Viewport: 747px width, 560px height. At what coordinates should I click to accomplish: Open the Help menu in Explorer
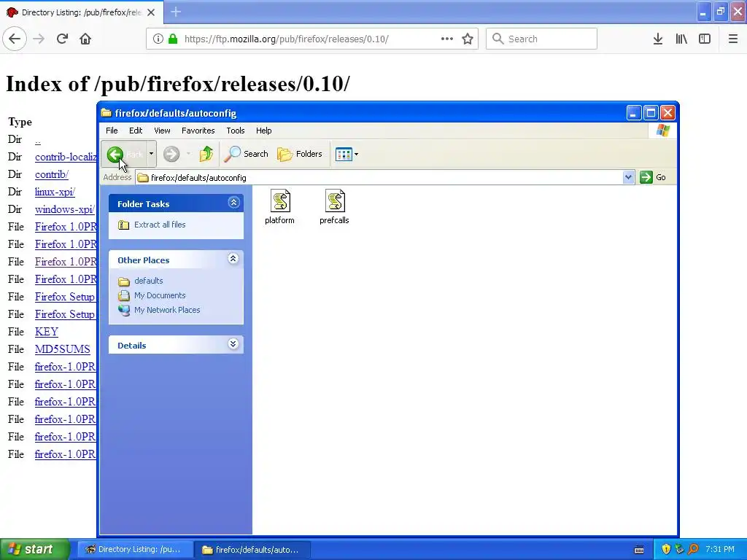pos(263,131)
